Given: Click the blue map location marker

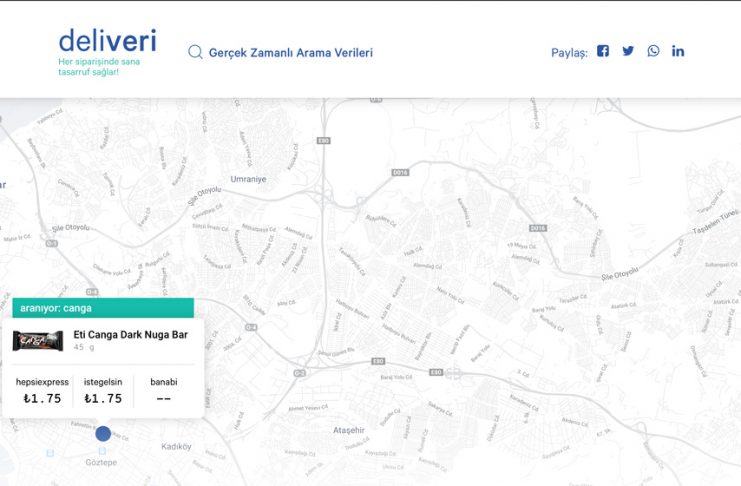Looking at the screenshot, I should point(103,434).
